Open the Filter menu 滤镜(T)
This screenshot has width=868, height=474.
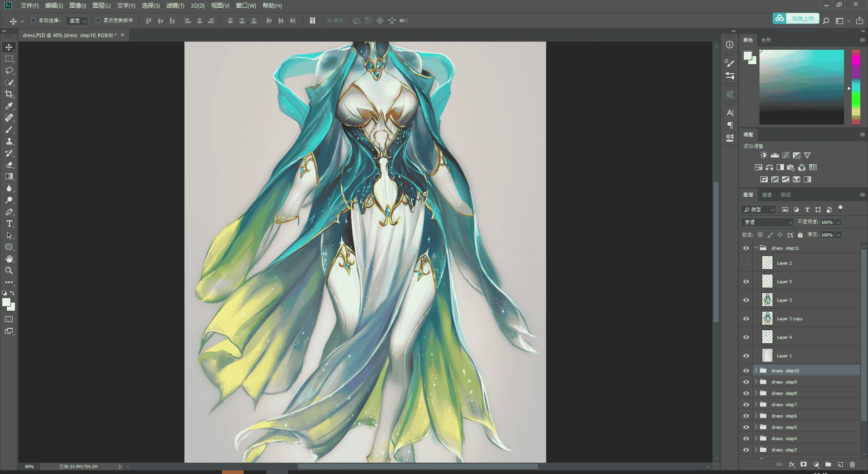pyautogui.click(x=175, y=5)
